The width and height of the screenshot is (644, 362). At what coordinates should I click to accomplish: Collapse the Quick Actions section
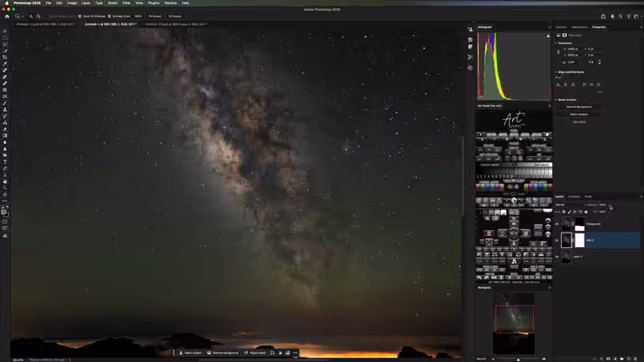[555, 100]
